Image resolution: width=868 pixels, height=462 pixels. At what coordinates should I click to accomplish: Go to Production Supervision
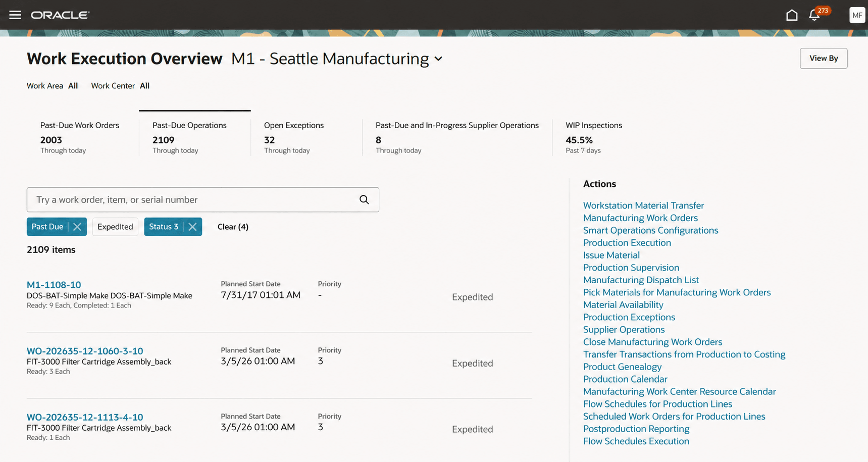tap(631, 268)
